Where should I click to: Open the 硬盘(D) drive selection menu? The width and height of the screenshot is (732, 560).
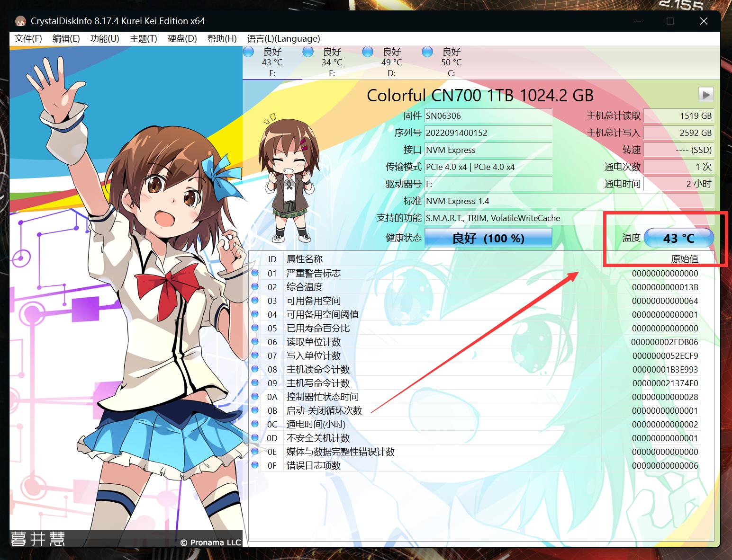click(x=181, y=38)
